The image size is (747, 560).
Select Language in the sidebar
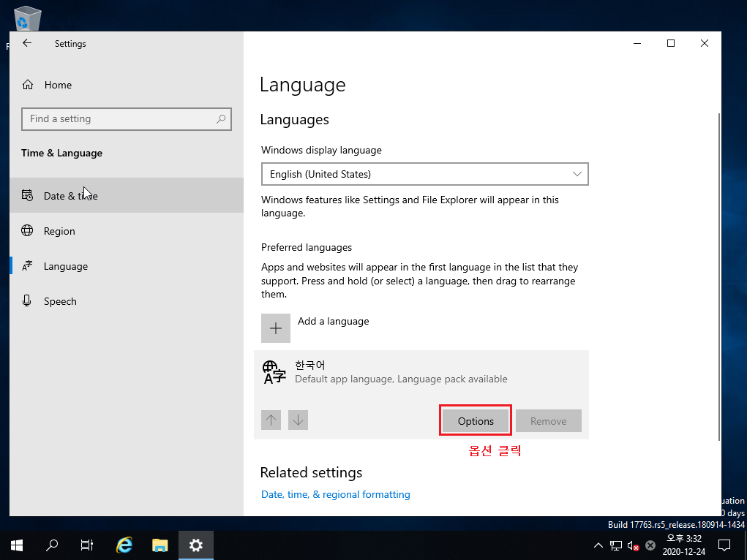[x=127, y=266]
